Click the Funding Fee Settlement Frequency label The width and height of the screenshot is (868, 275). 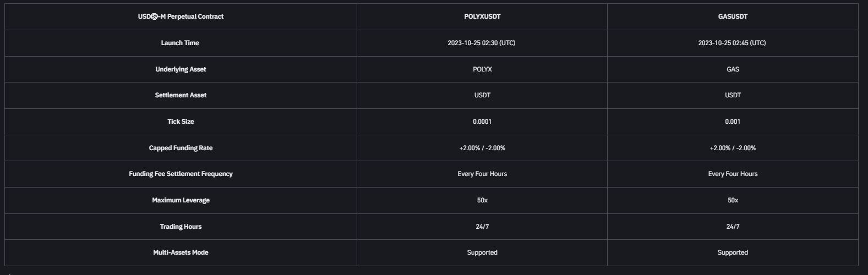181,174
